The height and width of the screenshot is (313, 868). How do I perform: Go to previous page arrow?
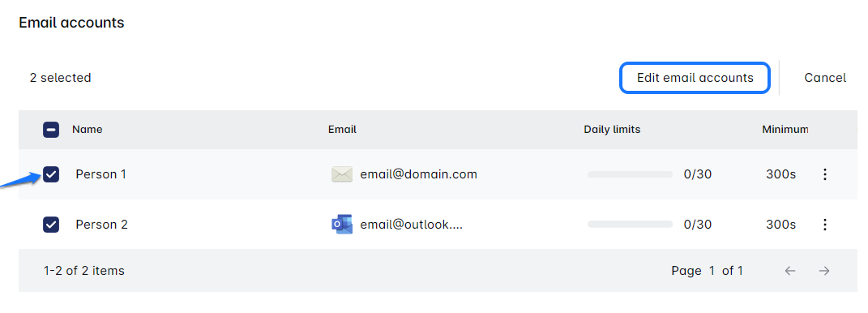tap(790, 270)
